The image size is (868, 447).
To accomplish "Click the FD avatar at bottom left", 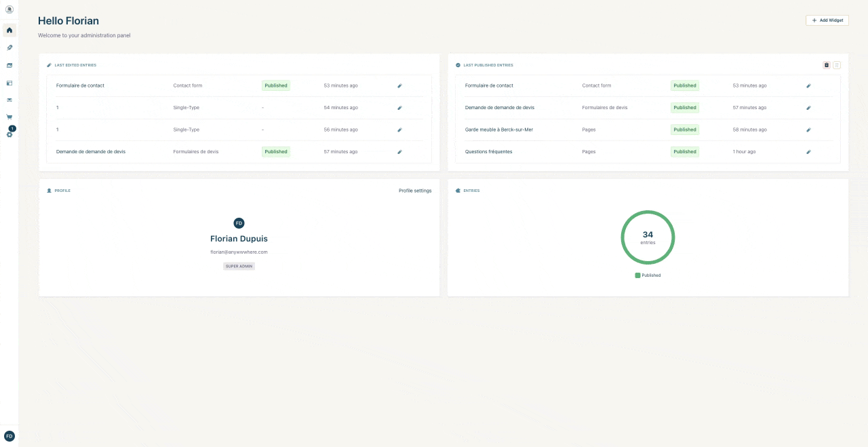I will 9,435.
